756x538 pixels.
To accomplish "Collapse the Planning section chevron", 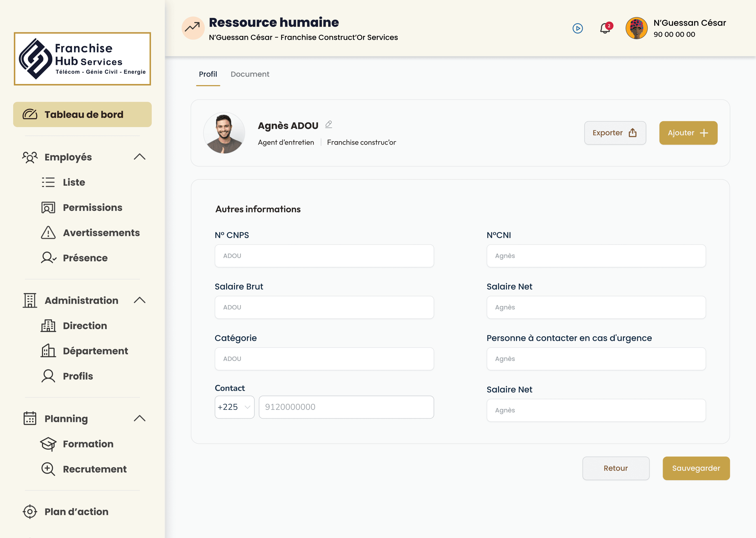I will (139, 418).
